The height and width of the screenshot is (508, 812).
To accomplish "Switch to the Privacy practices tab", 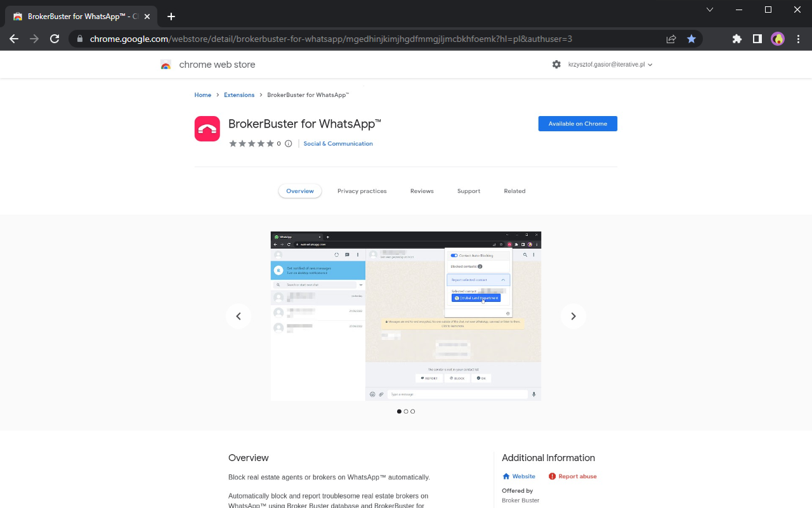I will [x=362, y=191].
